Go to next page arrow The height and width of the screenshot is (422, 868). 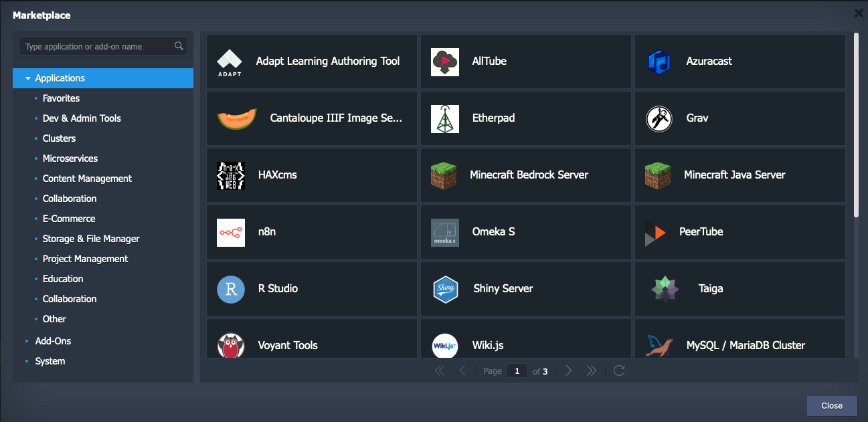(569, 371)
